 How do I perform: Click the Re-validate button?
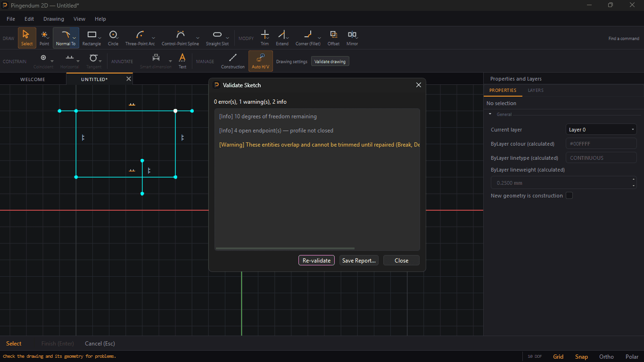pos(317,260)
